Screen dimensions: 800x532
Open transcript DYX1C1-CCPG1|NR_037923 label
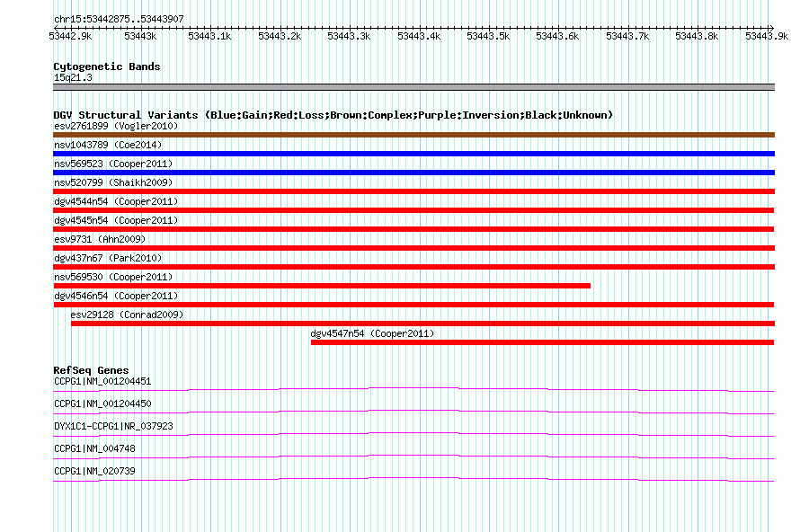(113, 427)
